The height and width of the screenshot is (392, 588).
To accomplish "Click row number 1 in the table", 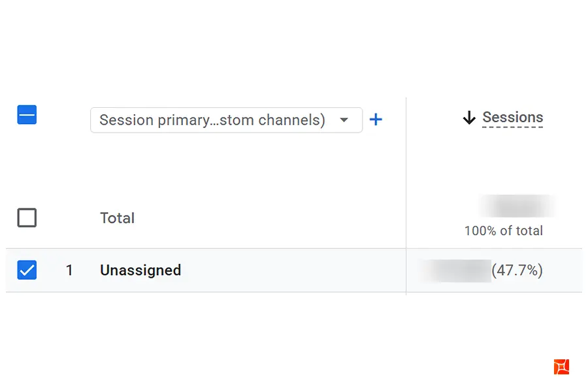I will (x=69, y=270).
